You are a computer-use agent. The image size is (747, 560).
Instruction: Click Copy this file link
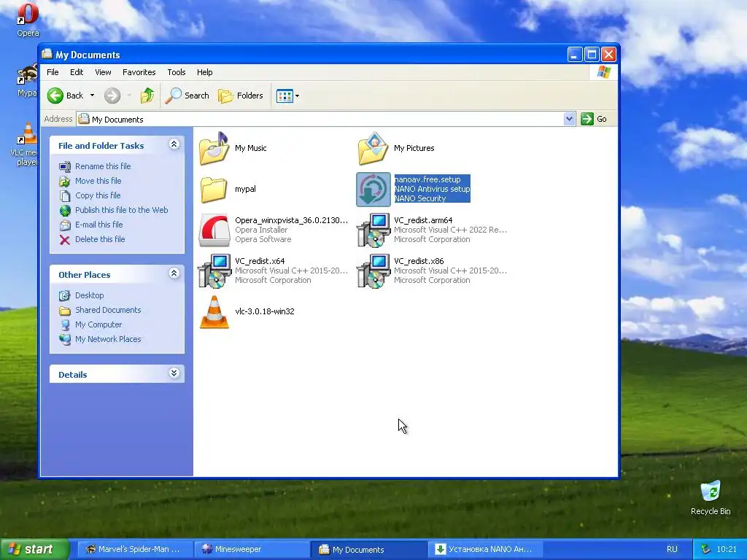coord(98,195)
